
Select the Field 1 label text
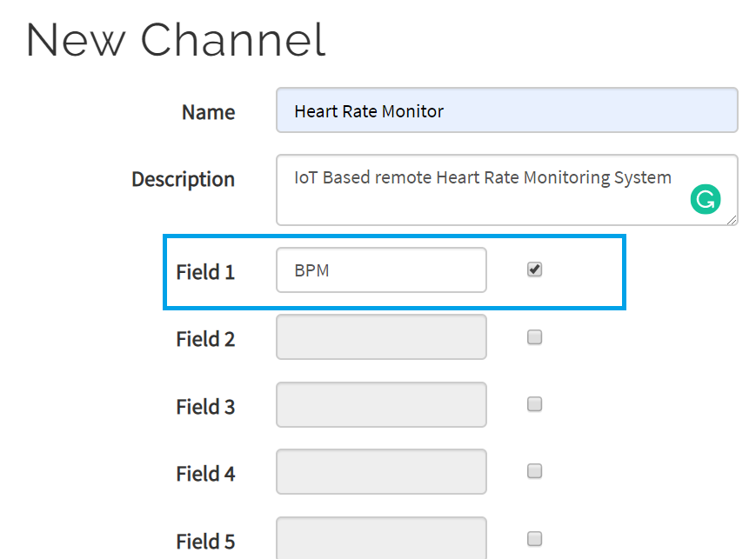(205, 272)
